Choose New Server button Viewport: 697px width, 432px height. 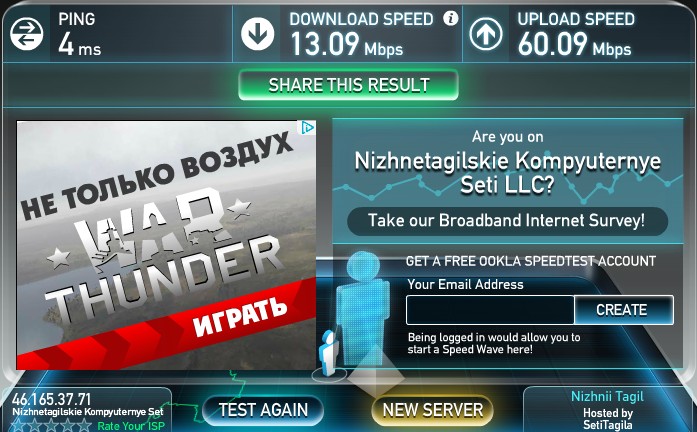click(x=433, y=410)
